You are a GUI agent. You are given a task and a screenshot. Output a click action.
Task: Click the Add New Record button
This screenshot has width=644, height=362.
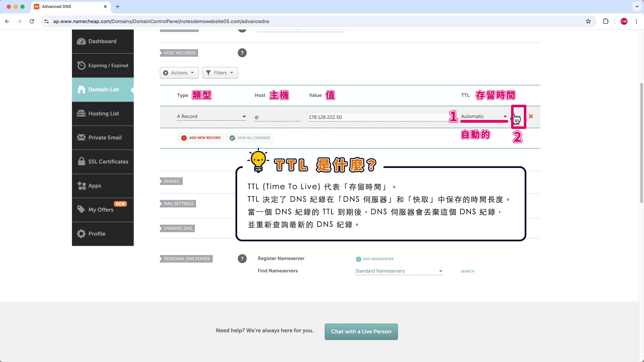201,138
